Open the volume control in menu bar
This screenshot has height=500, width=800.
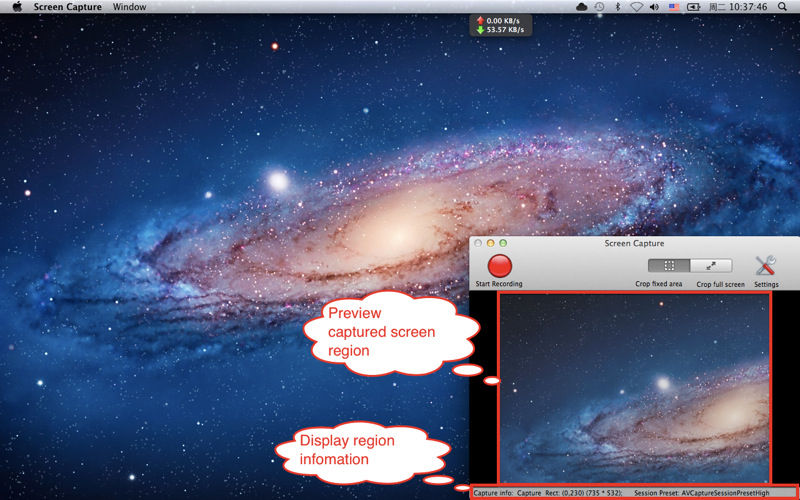654,7
